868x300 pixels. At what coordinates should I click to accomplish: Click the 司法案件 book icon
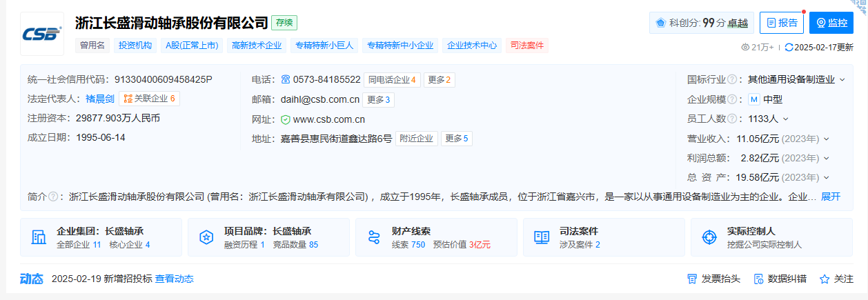pyautogui.click(x=542, y=237)
